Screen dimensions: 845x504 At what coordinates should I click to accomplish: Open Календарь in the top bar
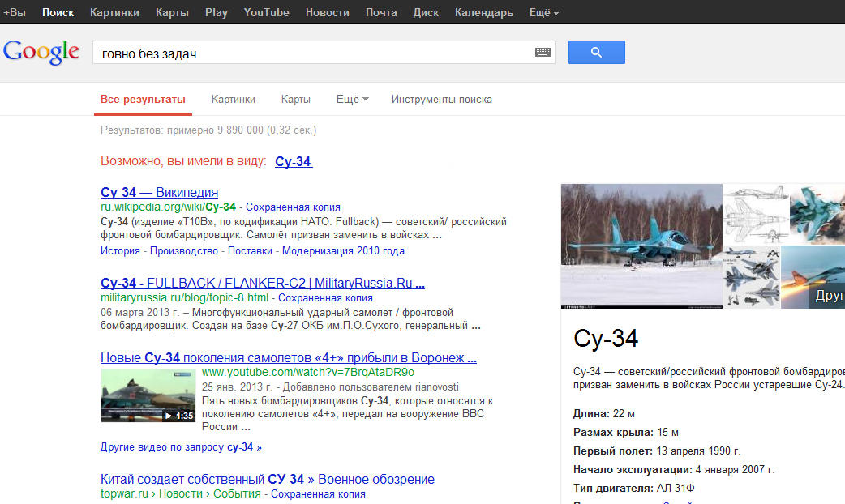tap(484, 12)
